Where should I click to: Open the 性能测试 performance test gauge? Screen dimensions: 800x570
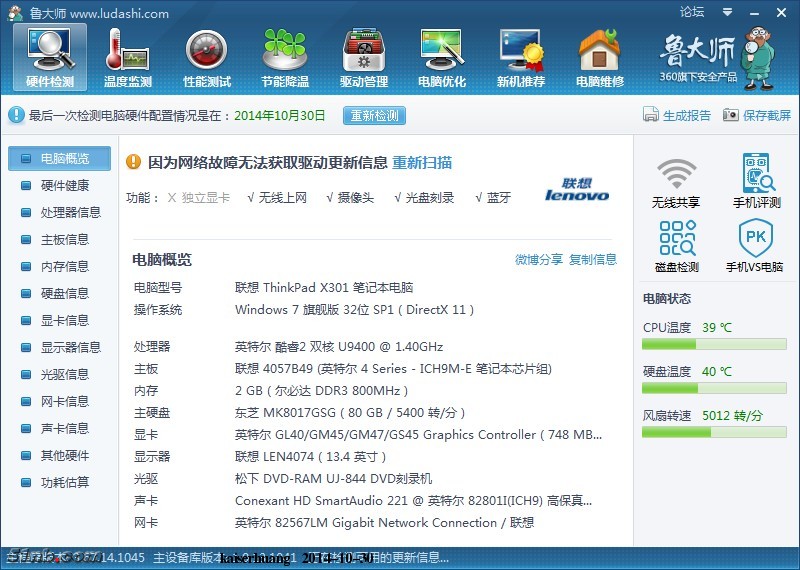[x=207, y=57]
